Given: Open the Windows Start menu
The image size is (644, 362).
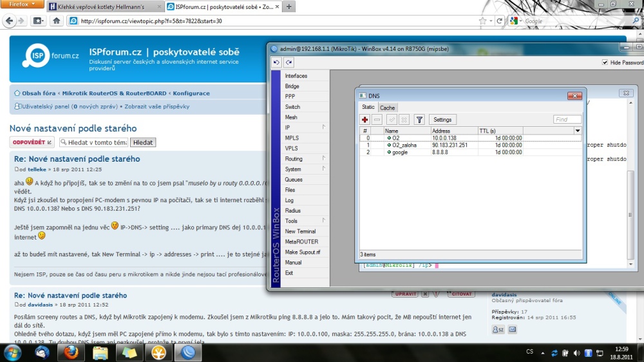Looking at the screenshot, I should pos(12,353).
